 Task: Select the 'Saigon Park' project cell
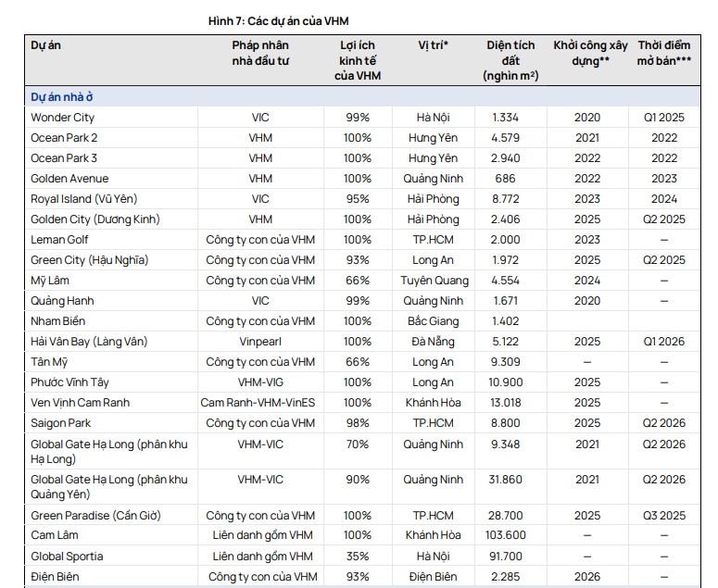coord(61,423)
